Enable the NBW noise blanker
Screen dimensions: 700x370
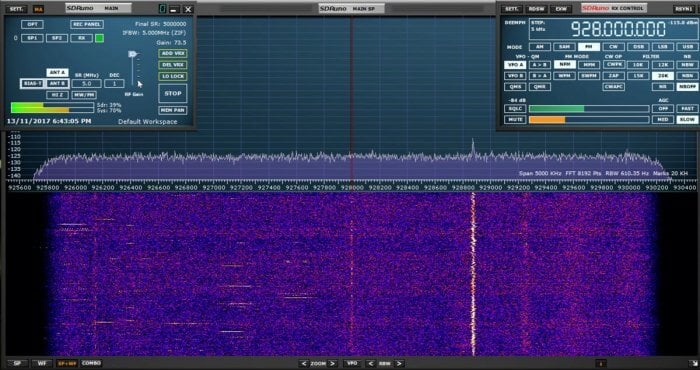[687, 65]
